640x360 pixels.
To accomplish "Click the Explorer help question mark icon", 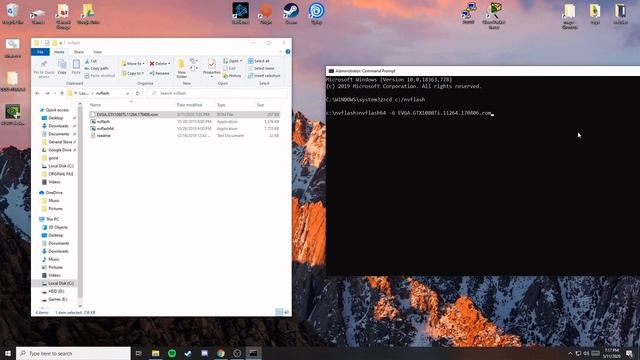I will pos(288,52).
